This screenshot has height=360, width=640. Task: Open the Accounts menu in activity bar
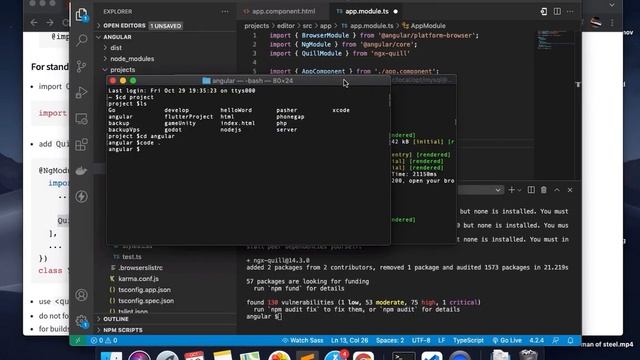(x=82, y=295)
